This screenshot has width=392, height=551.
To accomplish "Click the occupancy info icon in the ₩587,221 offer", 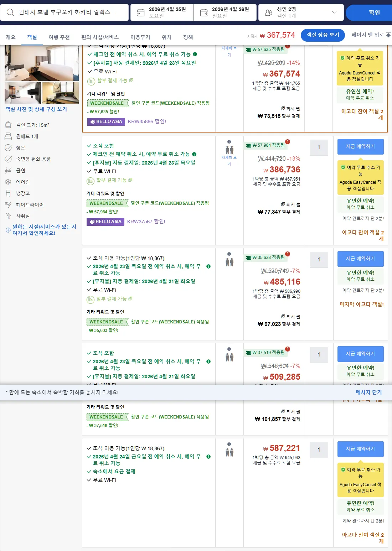I will point(229,444).
